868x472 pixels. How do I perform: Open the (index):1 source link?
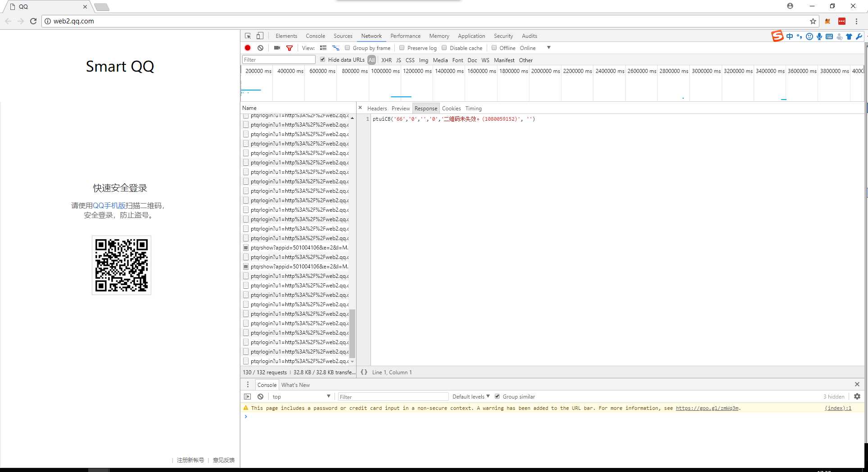pyautogui.click(x=838, y=408)
